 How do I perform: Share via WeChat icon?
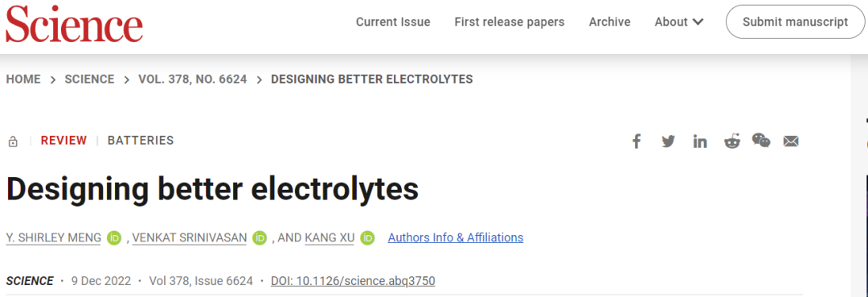pyautogui.click(x=761, y=141)
